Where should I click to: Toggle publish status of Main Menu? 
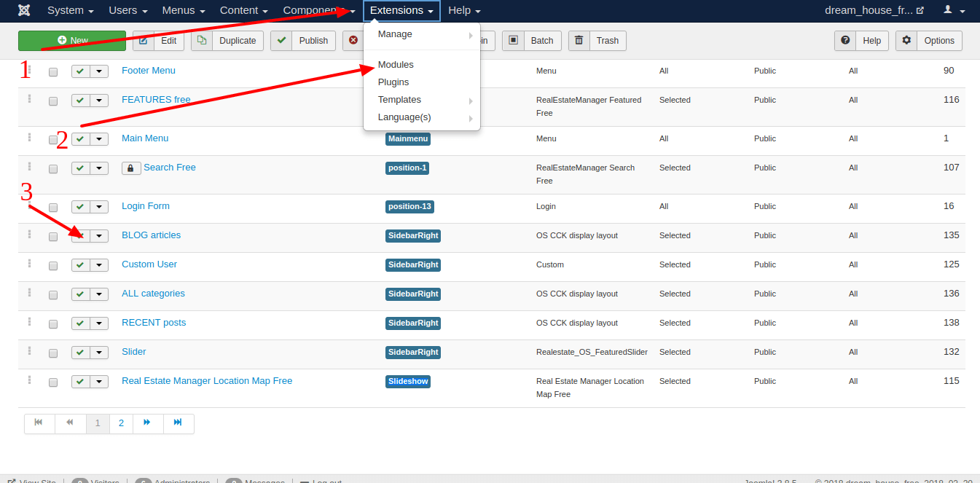[x=80, y=139]
